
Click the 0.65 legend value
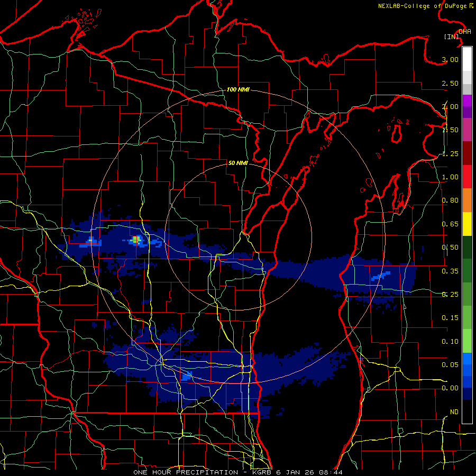click(x=450, y=224)
